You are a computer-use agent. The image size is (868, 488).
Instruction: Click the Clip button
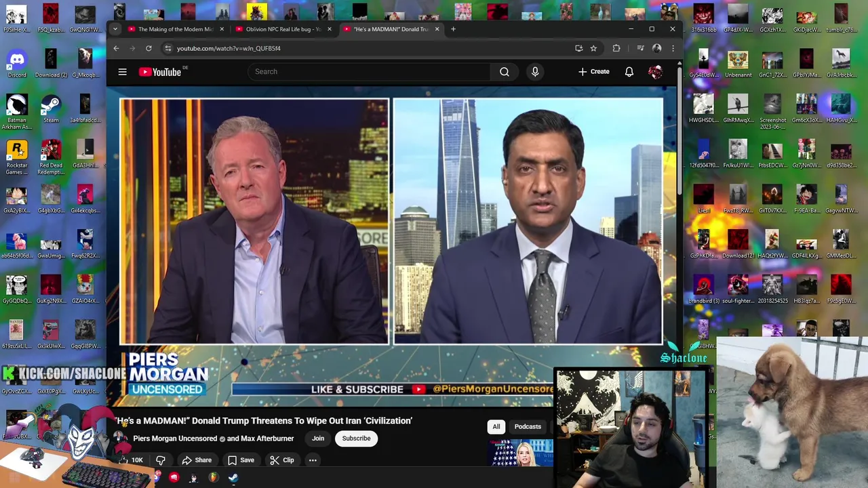282,460
